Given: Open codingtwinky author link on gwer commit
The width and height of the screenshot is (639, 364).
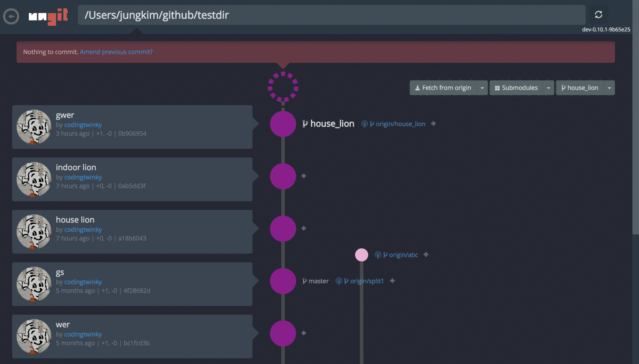Looking at the screenshot, I should pos(83,125).
